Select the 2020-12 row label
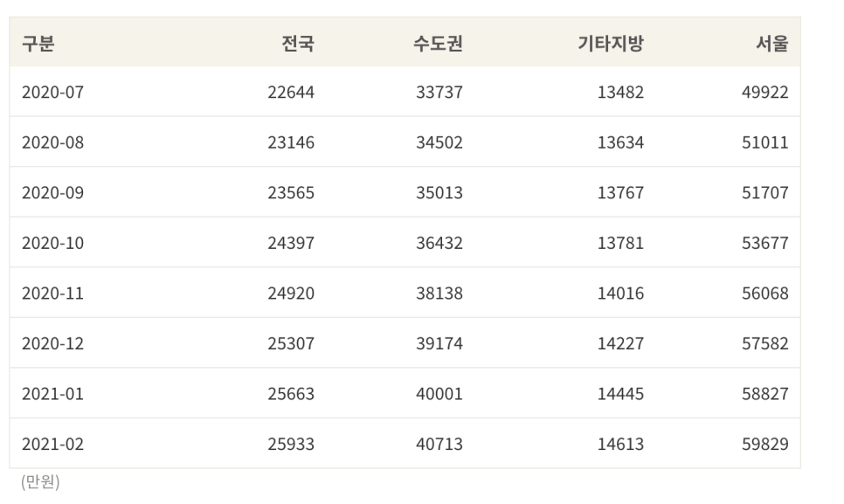Image resolution: width=844 pixels, height=504 pixels. (52, 343)
